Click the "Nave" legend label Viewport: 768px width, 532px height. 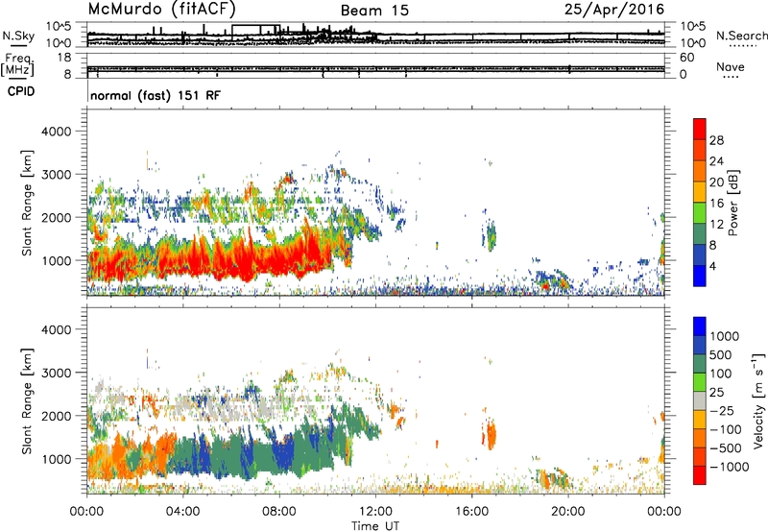[x=731, y=66]
